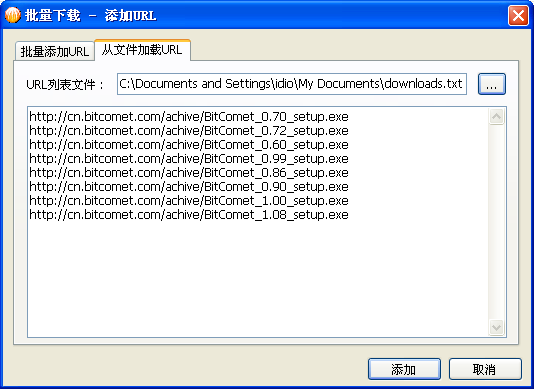The height and width of the screenshot is (389, 534).
Task: Select the BitComet_0.90_setup.exe URL line
Action: pyautogui.click(x=189, y=187)
